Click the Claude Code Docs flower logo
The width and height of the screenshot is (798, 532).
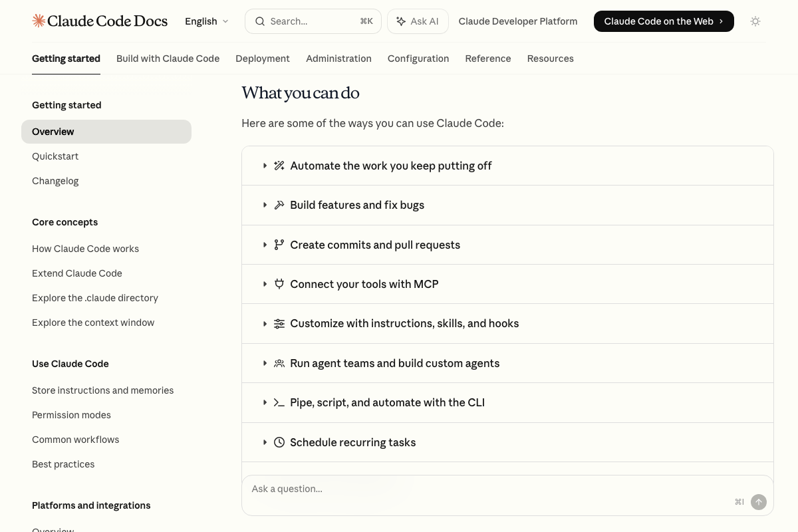39,21
